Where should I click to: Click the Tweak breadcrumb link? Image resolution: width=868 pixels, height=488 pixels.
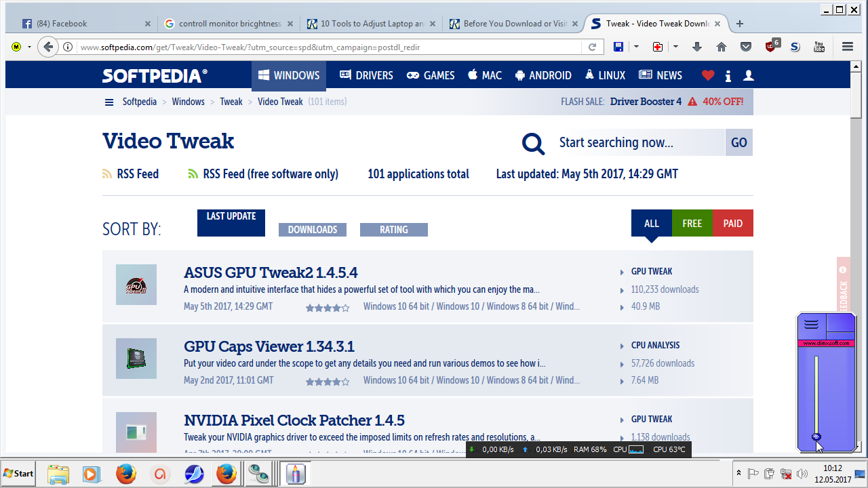click(231, 102)
